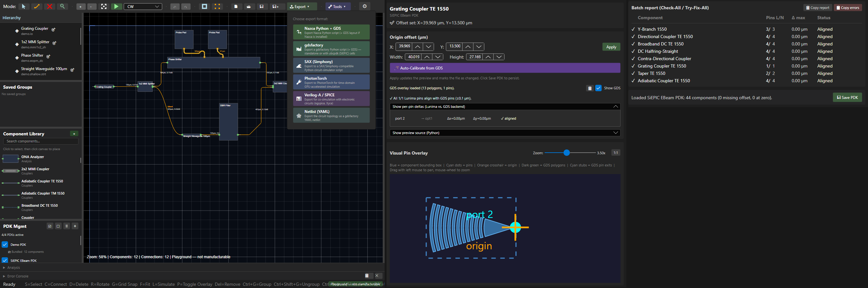Image resolution: width=868 pixels, height=288 pixels.
Task: Toggle the Show GDS checkbox
Action: point(598,88)
